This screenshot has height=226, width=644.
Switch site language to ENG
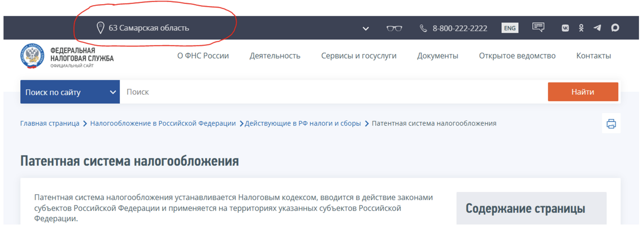point(510,28)
